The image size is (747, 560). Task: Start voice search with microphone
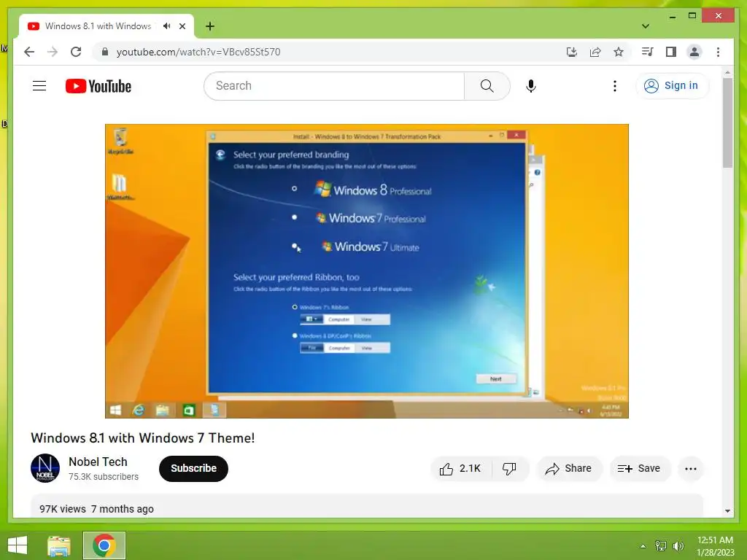pyautogui.click(x=531, y=86)
